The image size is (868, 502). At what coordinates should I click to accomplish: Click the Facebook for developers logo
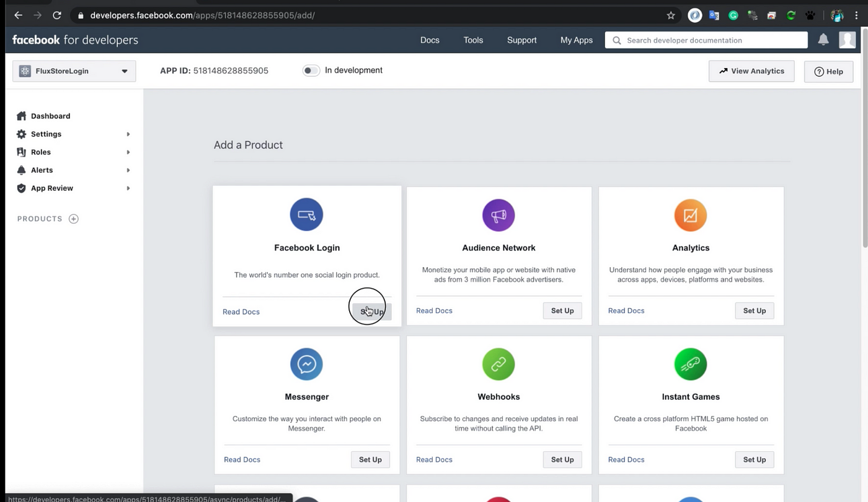click(x=75, y=40)
